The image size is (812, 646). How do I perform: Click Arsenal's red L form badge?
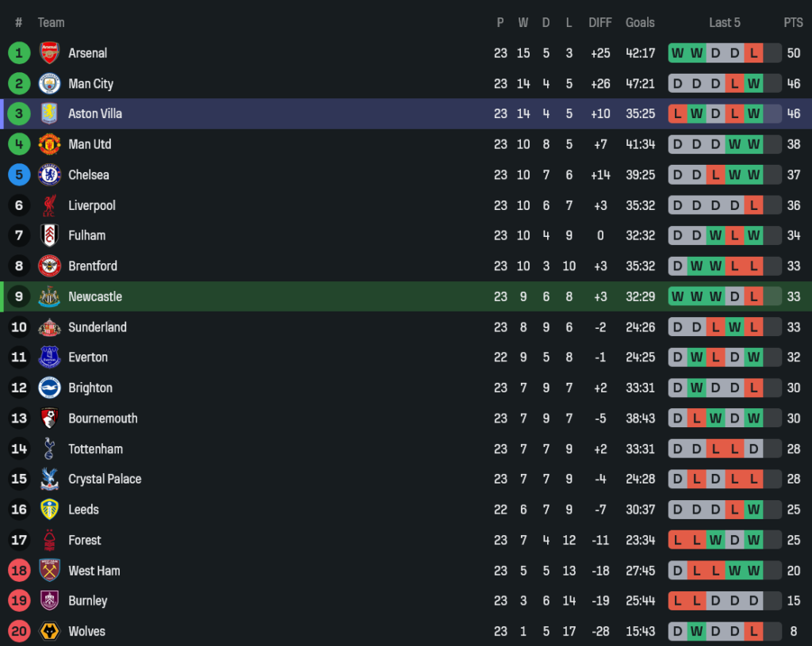click(x=753, y=53)
